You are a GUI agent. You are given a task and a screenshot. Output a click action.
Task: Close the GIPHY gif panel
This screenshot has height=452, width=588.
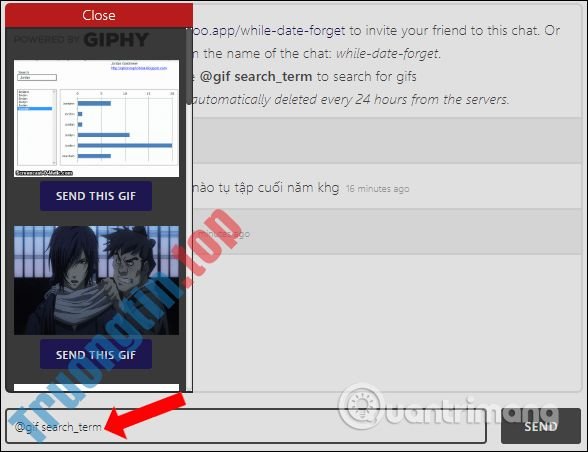pyautogui.click(x=99, y=15)
